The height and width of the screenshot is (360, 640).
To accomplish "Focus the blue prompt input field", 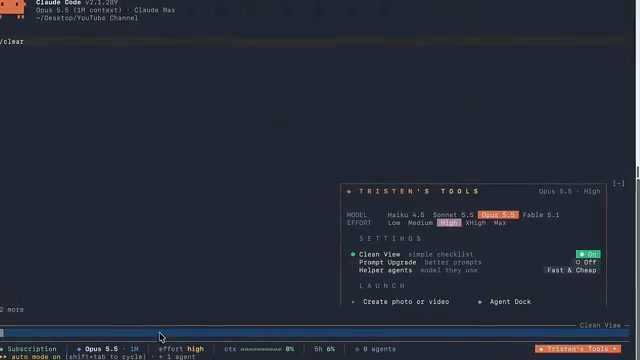I will coord(314,333).
